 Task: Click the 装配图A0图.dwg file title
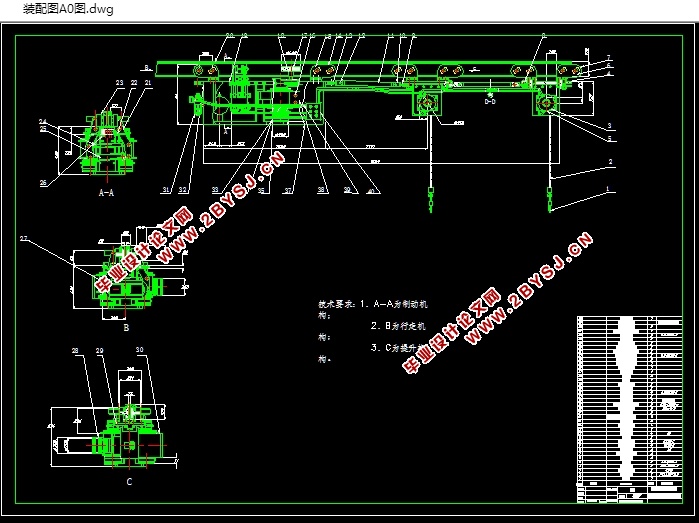pos(68,9)
